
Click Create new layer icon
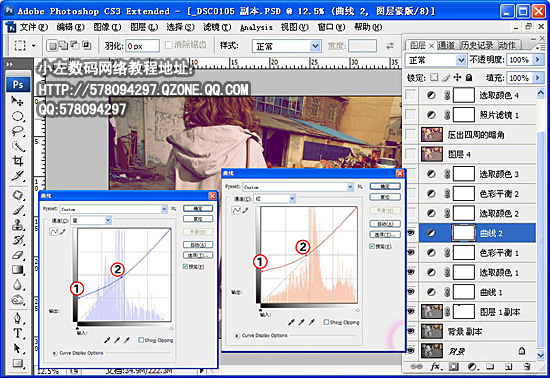[x=508, y=367]
